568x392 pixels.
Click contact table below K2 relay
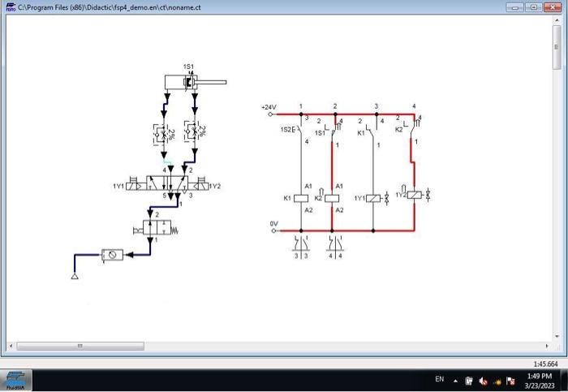point(335,248)
